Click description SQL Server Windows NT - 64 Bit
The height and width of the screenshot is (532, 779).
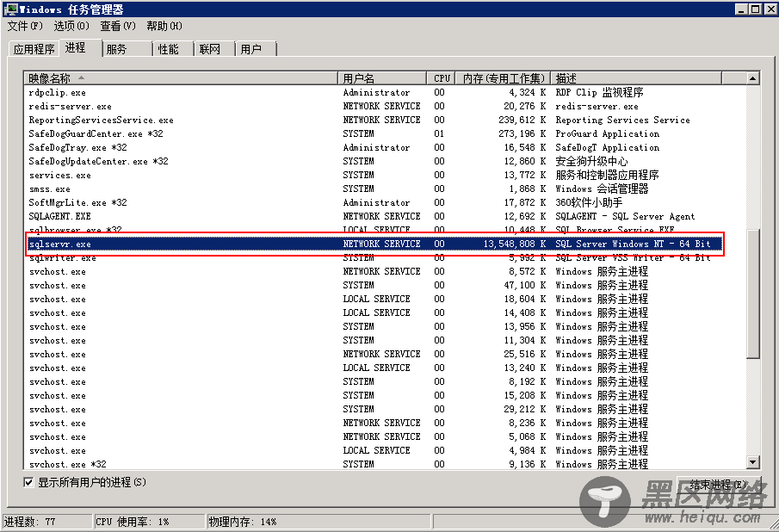pyautogui.click(x=633, y=244)
